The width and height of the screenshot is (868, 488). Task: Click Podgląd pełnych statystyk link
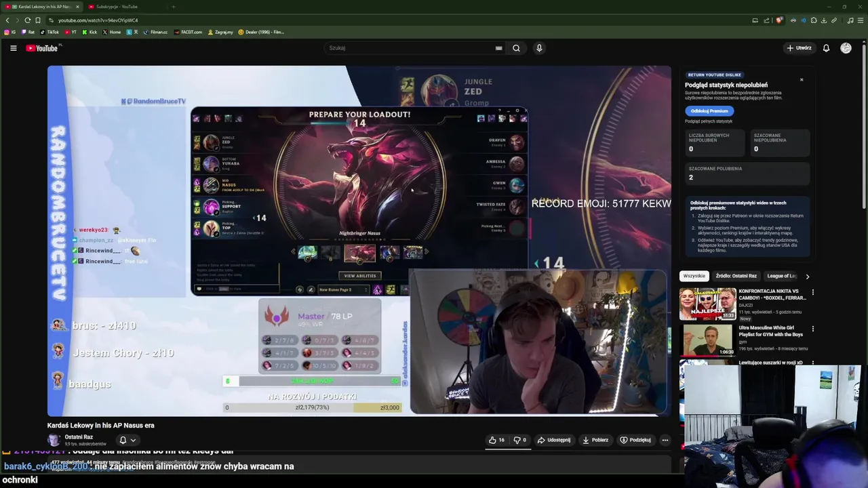[708, 121]
